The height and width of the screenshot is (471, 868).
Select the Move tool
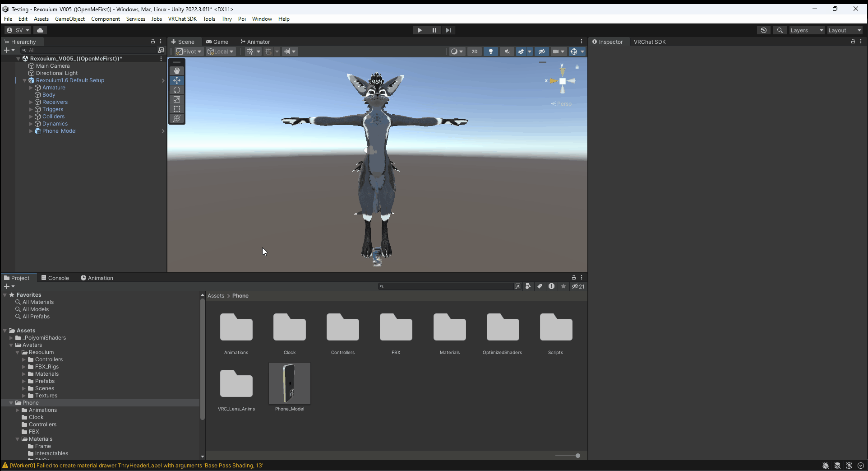(x=177, y=80)
